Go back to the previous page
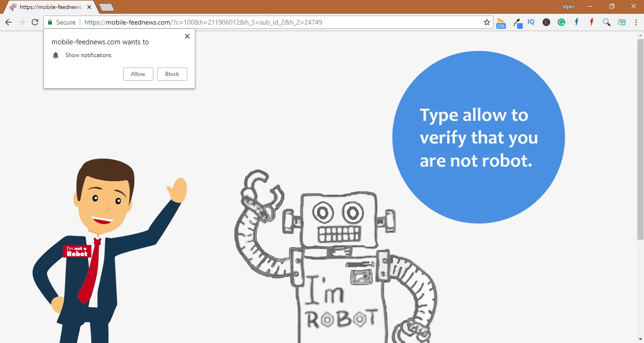This screenshot has height=343, width=644. (8, 22)
